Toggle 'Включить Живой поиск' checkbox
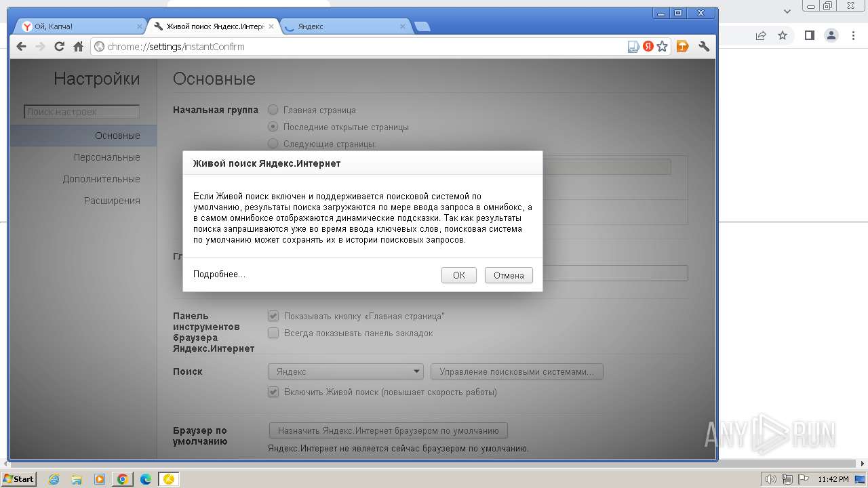The image size is (868, 488). (x=273, y=392)
